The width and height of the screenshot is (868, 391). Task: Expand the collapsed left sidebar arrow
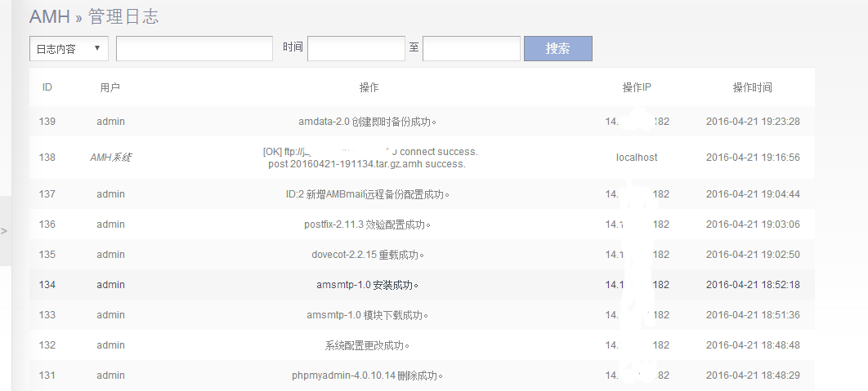pyautogui.click(x=4, y=231)
